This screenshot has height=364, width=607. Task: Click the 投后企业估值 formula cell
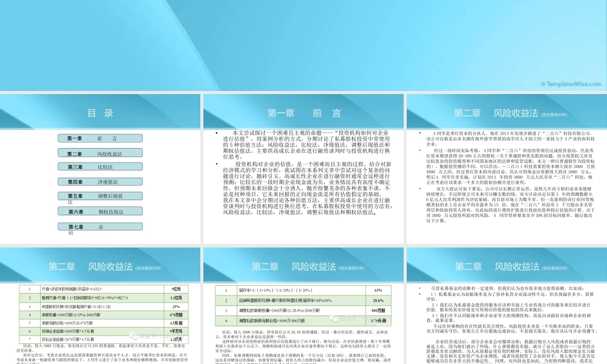tap(102, 339)
